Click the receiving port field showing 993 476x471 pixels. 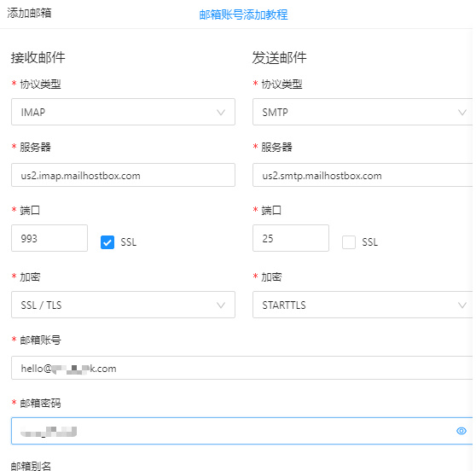(x=49, y=238)
